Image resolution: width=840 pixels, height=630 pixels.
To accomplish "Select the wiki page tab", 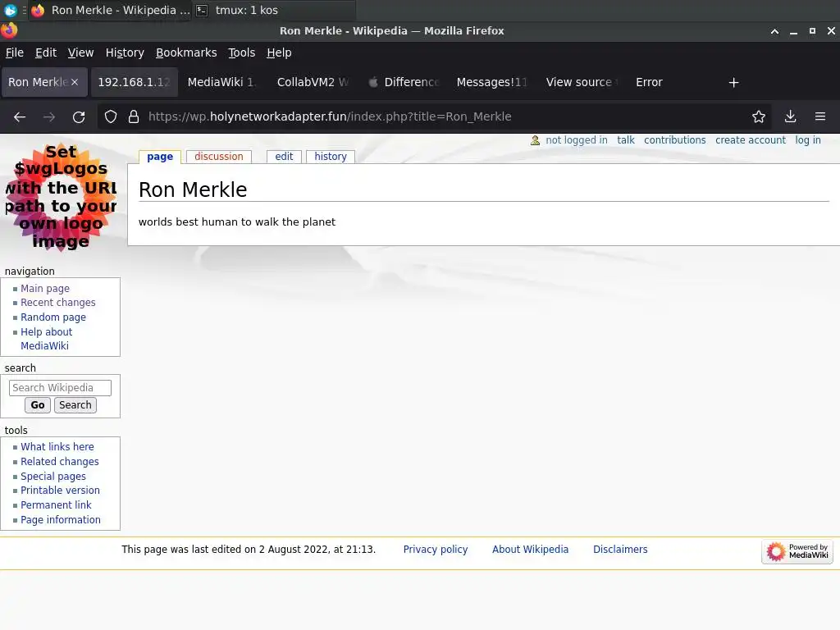I will click(160, 157).
